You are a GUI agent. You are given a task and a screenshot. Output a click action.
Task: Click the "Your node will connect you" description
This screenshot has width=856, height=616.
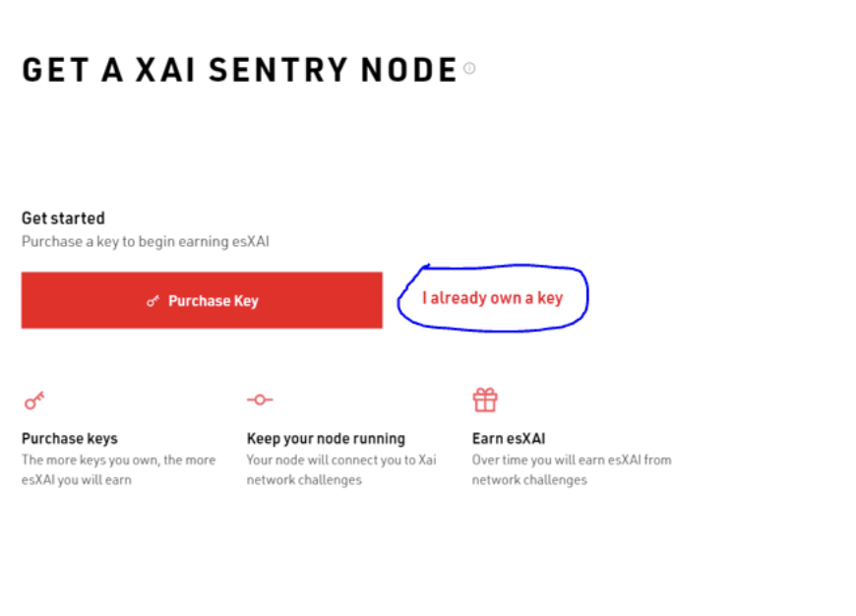(x=340, y=469)
